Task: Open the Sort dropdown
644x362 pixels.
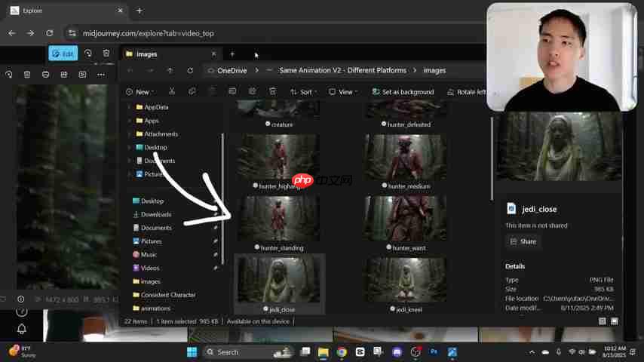Action: pos(304,92)
